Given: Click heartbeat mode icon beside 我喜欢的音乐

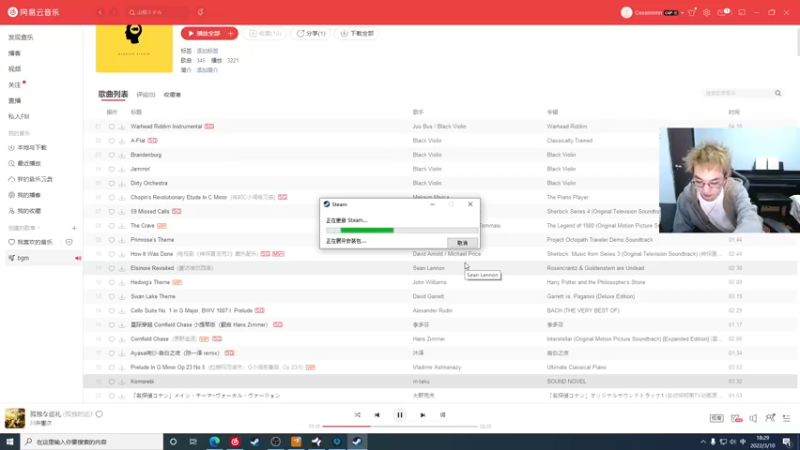Looking at the screenshot, I should pos(69,242).
